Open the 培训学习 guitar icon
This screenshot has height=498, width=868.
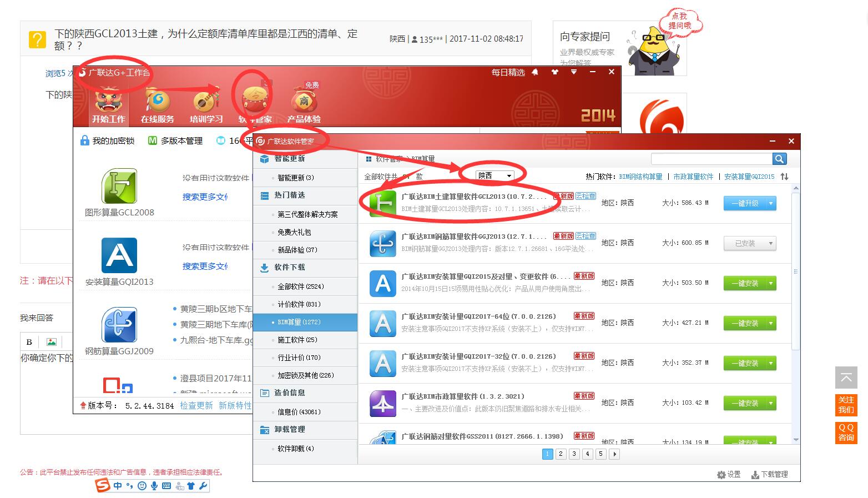206,107
